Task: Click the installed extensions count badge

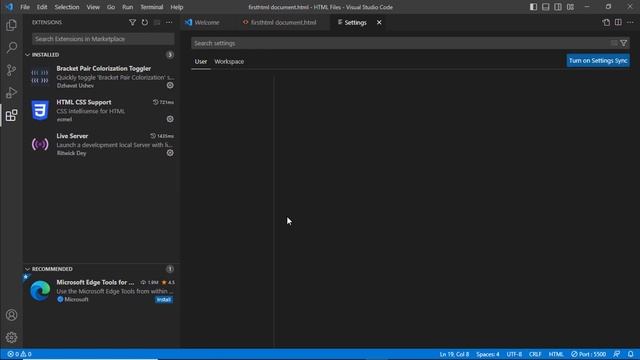Action: click(x=170, y=55)
